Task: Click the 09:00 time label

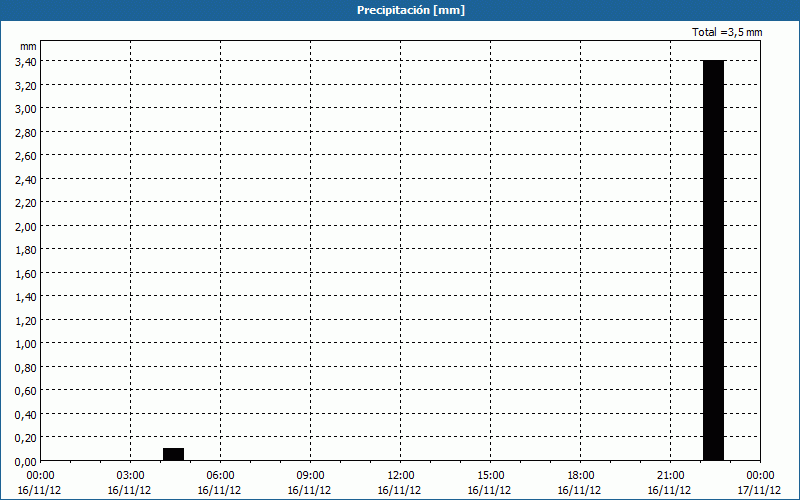Action: click(310, 476)
